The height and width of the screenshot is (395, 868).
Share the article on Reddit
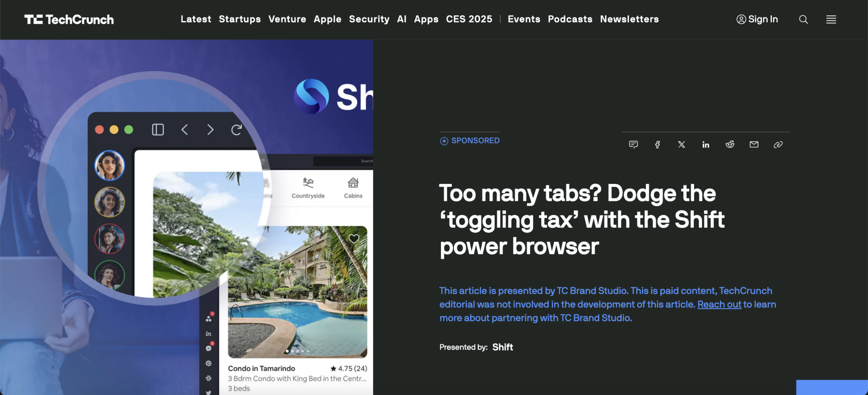pyautogui.click(x=730, y=144)
